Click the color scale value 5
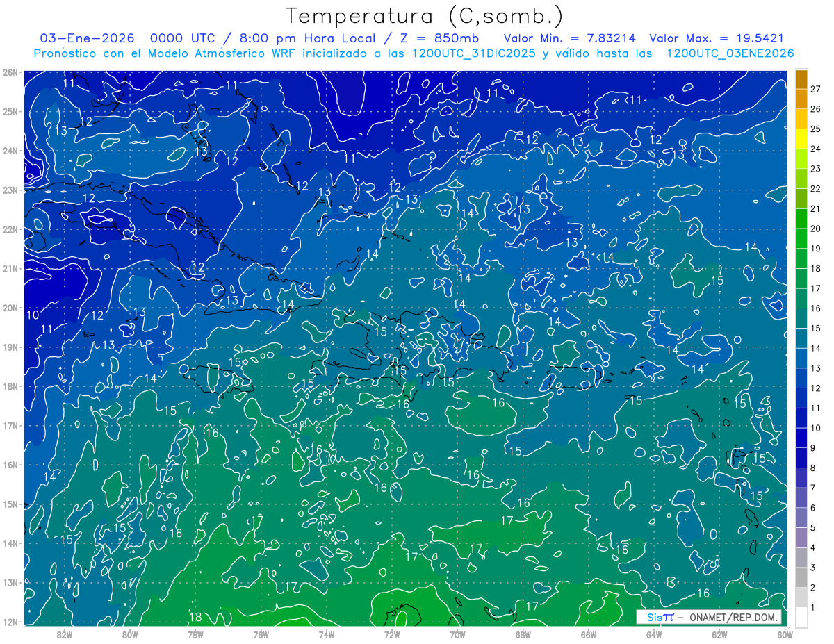Viewport: 834px width, 644px height. pyautogui.click(x=813, y=528)
